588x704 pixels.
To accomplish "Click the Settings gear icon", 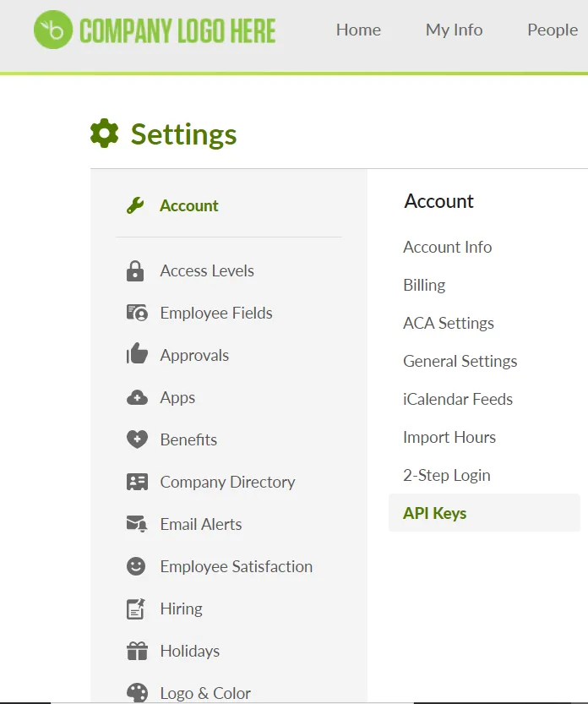I will click(104, 134).
